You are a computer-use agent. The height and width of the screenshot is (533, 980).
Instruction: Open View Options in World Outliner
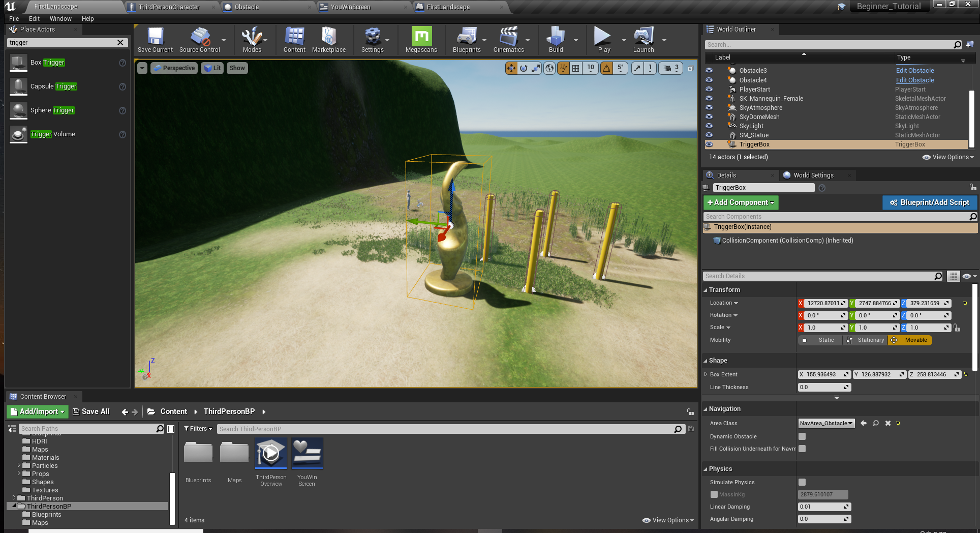point(948,157)
